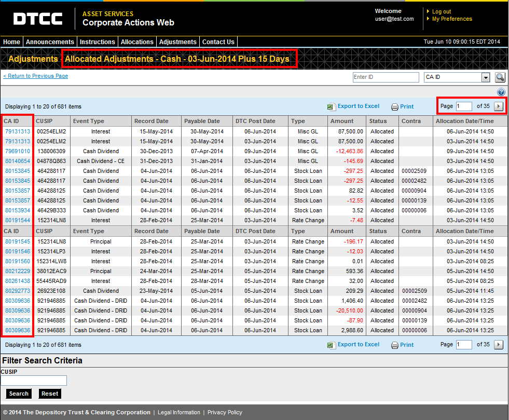Open CA ID 80191560
The image size is (509, 420).
tap(18, 262)
